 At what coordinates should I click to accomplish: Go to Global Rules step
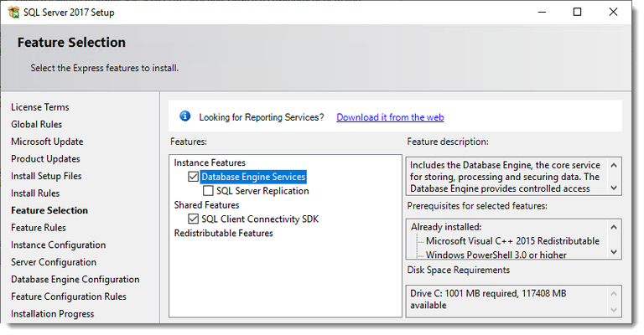point(37,124)
